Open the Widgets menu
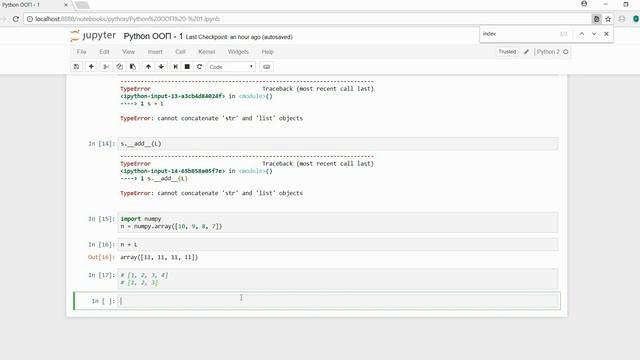This screenshot has height=360, width=640. click(x=238, y=52)
